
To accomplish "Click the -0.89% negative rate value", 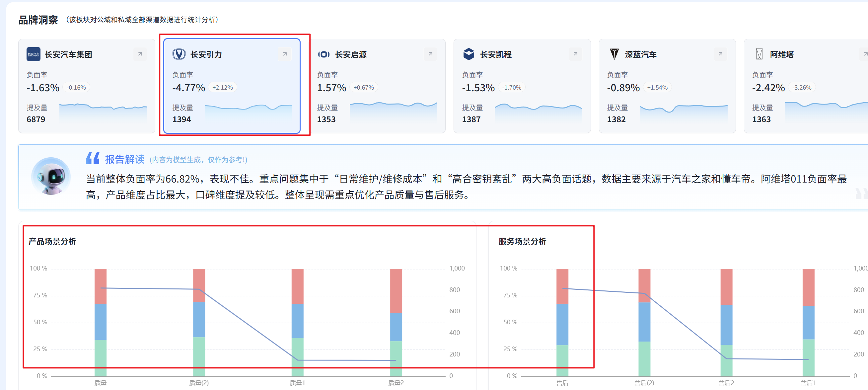I will [623, 88].
